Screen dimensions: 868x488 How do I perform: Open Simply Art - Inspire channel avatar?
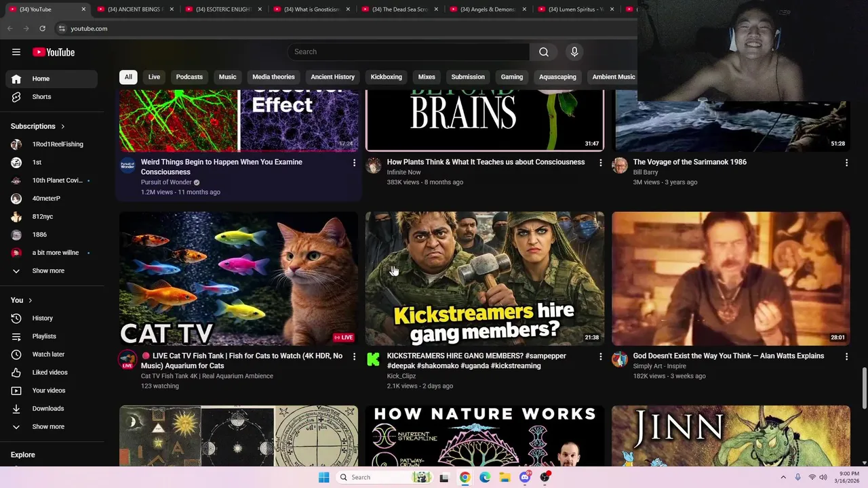click(x=620, y=359)
